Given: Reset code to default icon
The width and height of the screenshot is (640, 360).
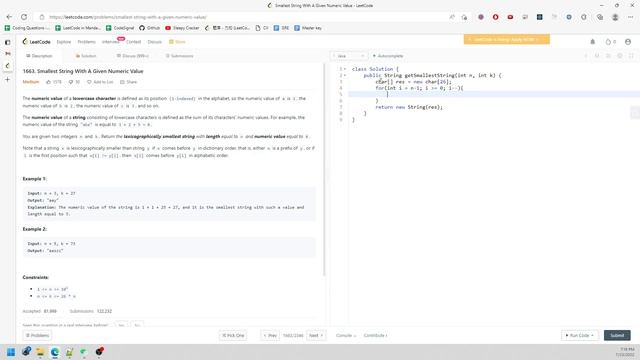Looking at the screenshot, I should pyautogui.click(x=597, y=56).
